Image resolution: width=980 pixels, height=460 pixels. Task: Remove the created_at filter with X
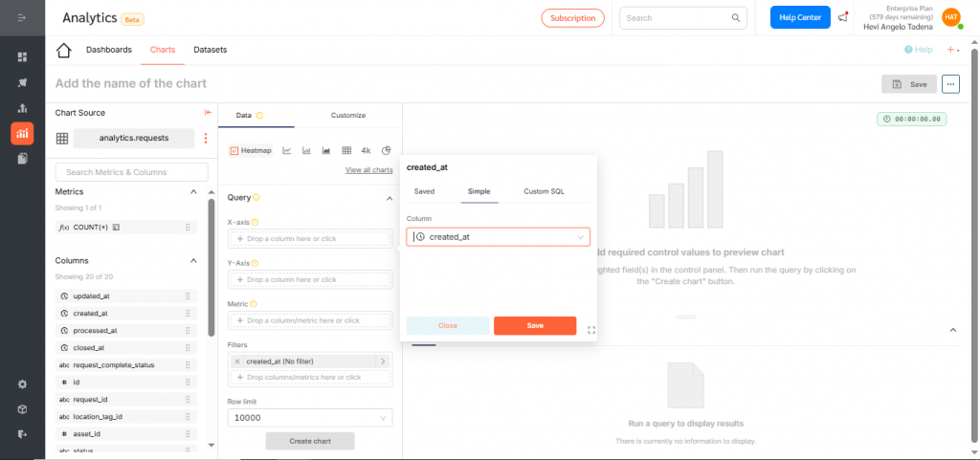coord(237,361)
